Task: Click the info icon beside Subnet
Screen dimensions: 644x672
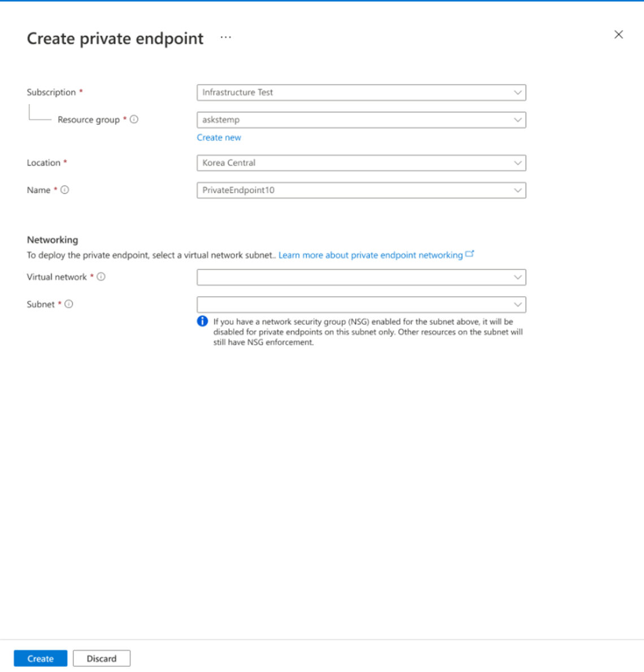Action: [68, 304]
